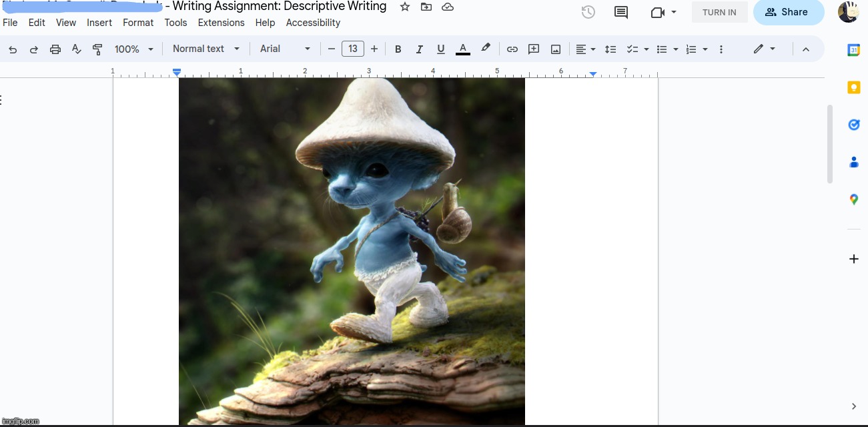Open the checklist menu dropdown
The height and width of the screenshot is (427, 868).
638,49
